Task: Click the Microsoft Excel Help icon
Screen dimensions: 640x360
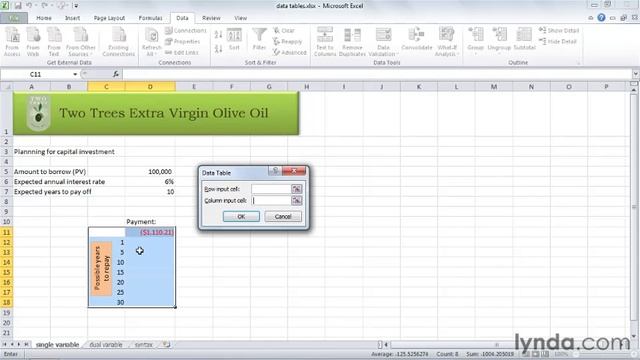Action: pyautogui.click(x=601, y=18)
